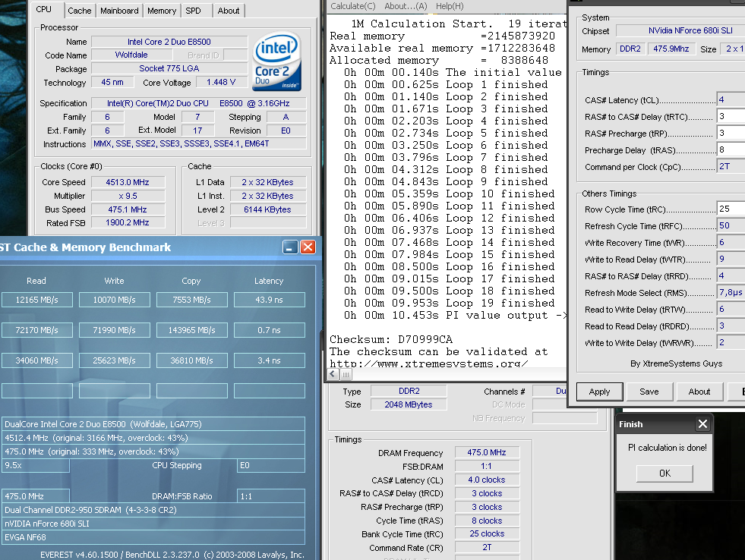Click the DRAM Frequency value 475.0 MHz

pyautogui.click(x=487, y=452)
